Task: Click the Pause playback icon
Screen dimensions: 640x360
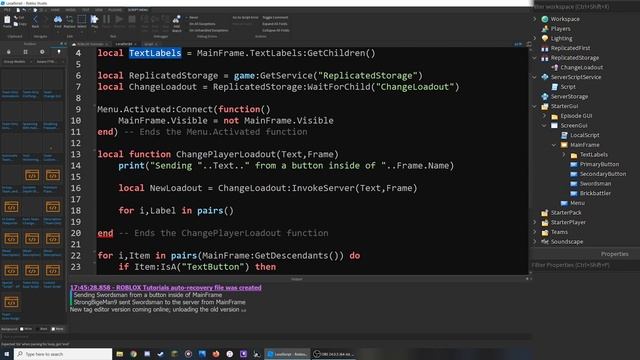Action: [107, 19]
